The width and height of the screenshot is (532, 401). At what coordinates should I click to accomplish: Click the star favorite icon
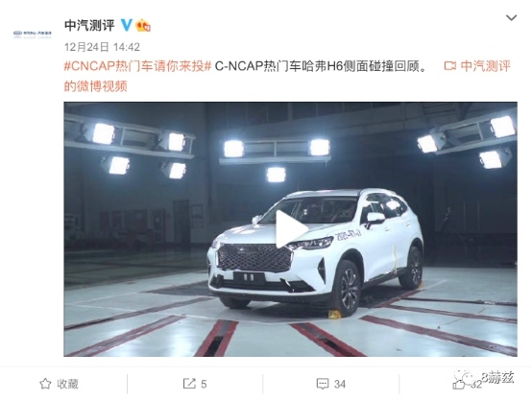pos(45,384)
